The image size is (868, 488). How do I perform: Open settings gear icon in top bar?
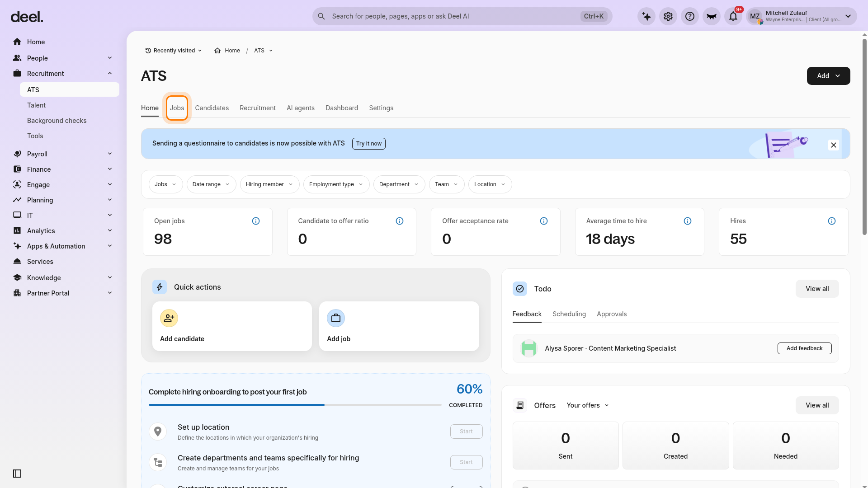pyautogui.click(x=668, y=17)
